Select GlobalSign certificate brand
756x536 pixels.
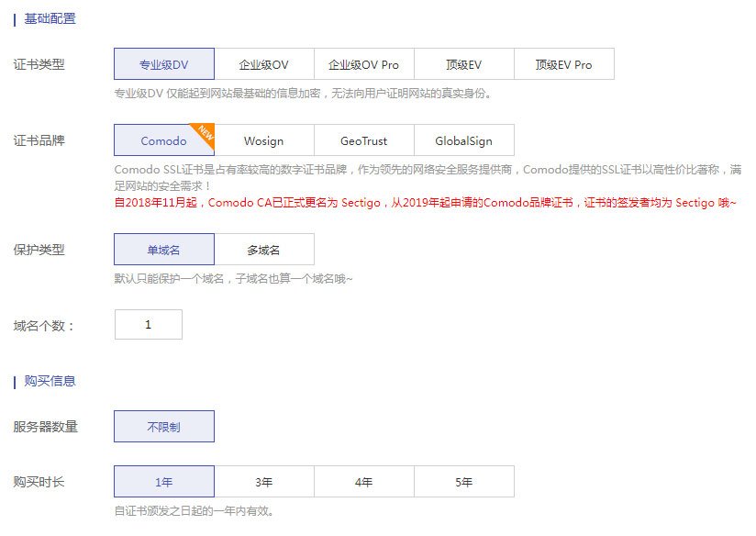(464, 140)
